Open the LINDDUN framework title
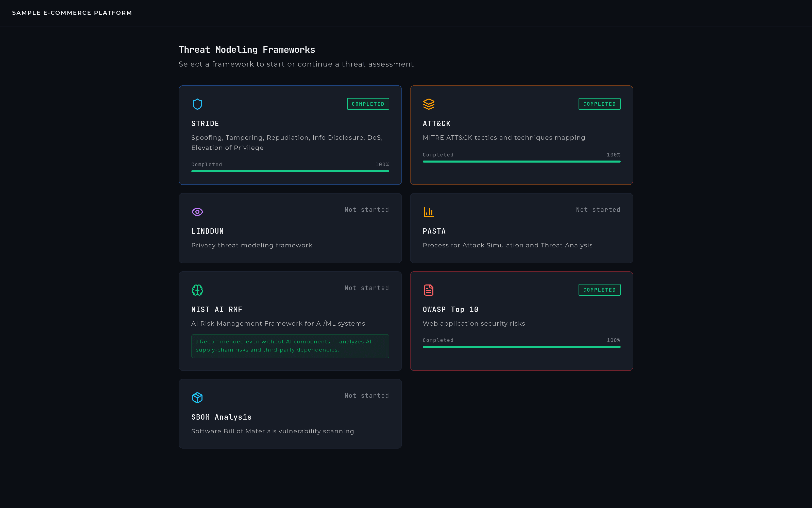This screenshot has width=812, height=508. (207, 231)
